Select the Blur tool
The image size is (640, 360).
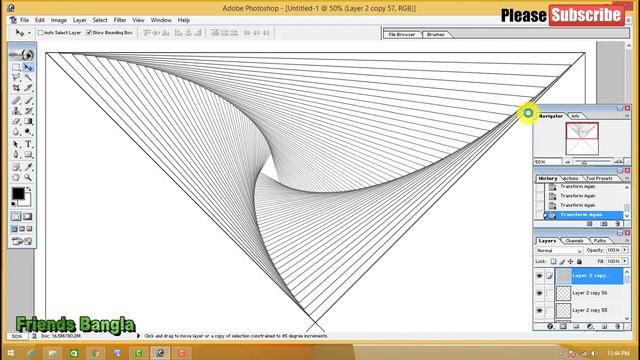[x=16, y=131]
